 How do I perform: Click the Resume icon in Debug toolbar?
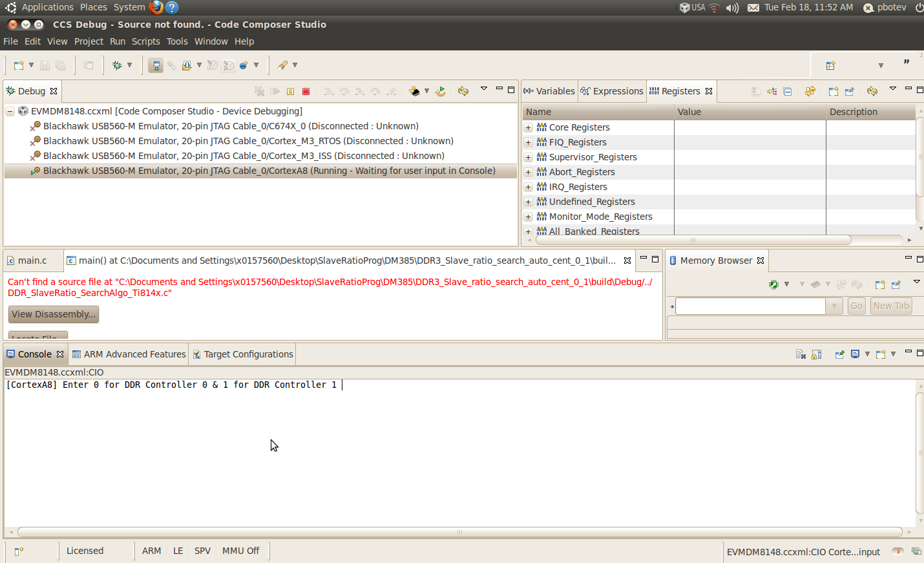coord(275,92)
